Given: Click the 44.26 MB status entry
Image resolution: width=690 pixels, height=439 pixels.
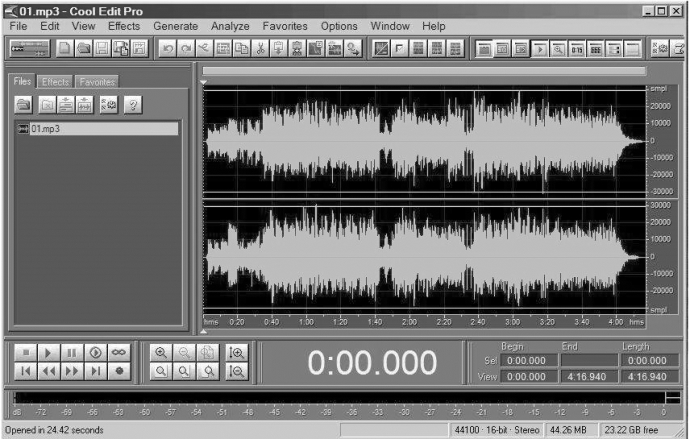Looking at the screenshot, I should (x=571, y=430).
